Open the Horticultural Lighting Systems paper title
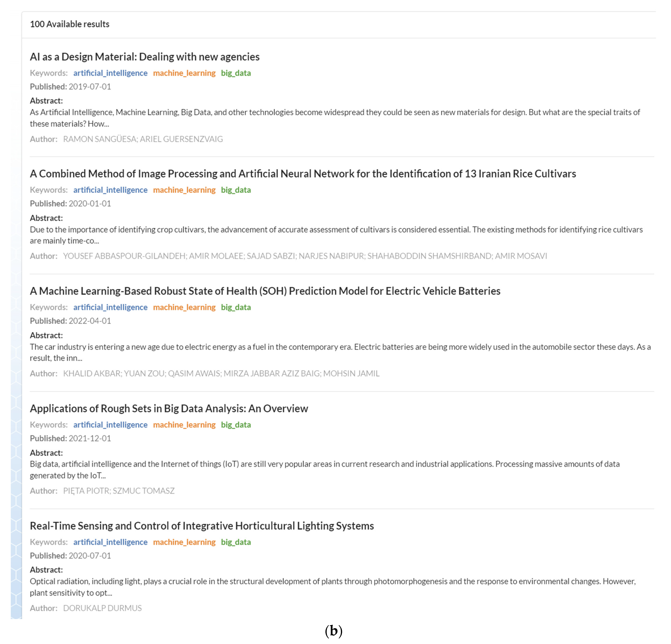The image size is (671, 644). click(x=202, y=526)
